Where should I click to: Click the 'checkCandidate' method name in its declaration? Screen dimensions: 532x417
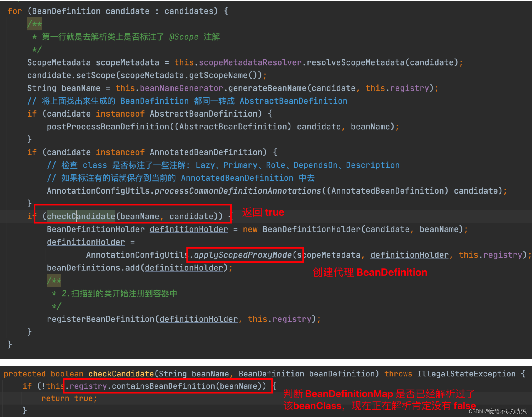(x=121, y=374)
